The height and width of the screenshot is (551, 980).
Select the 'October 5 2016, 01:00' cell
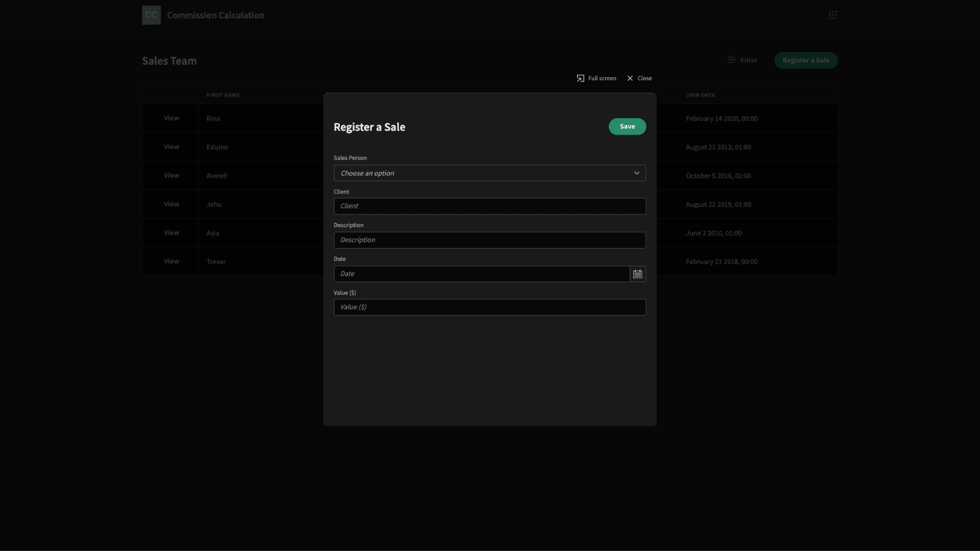(x=718, y=176)
